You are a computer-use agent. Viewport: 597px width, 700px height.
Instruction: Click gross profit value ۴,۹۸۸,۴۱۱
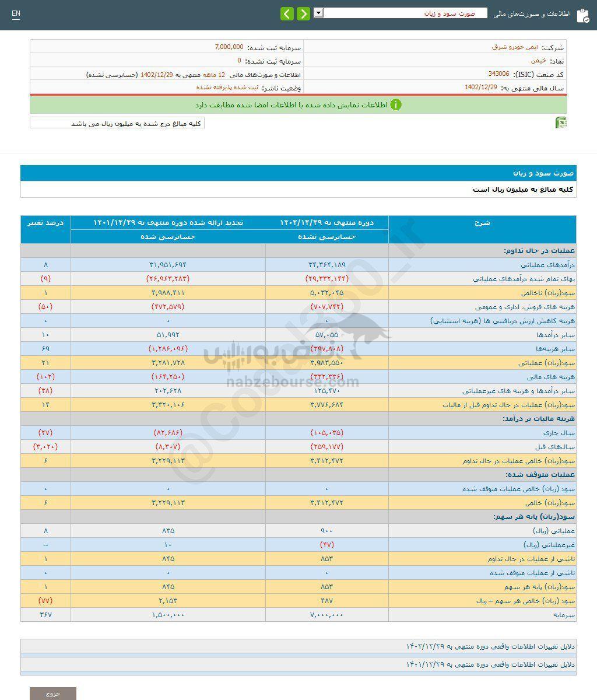[x=168, y=293]
